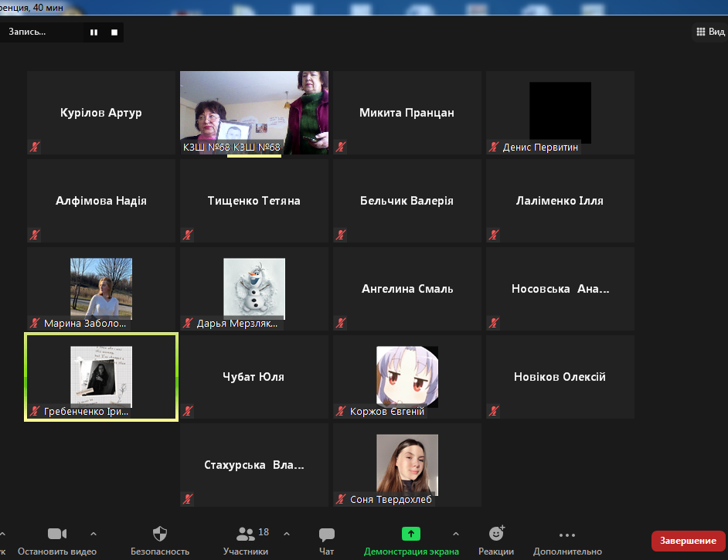Click muted mic icon on Носовська Ана... tile
The height and width of the screenshot is (560, 728).
(x=494, y=323)
